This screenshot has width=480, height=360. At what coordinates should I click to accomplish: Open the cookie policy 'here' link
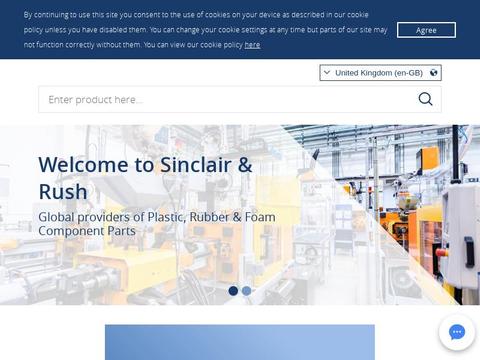[x=252, y=45]
